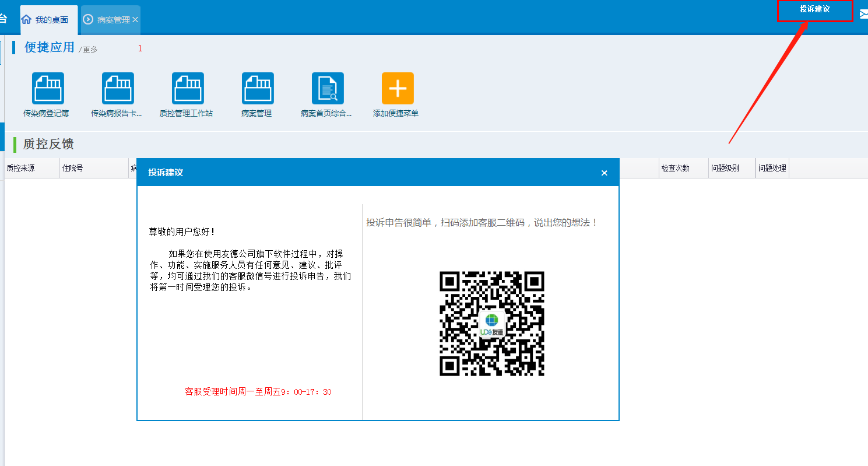The height and width of the screenshot is (466, 868).
Task: Open the 传染病报告卡 shortcut icon
Action: click(118, 88)
